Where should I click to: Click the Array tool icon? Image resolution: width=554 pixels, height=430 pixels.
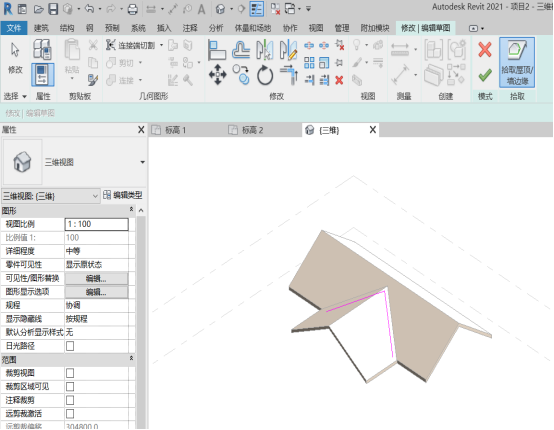(x=309, y=63)
